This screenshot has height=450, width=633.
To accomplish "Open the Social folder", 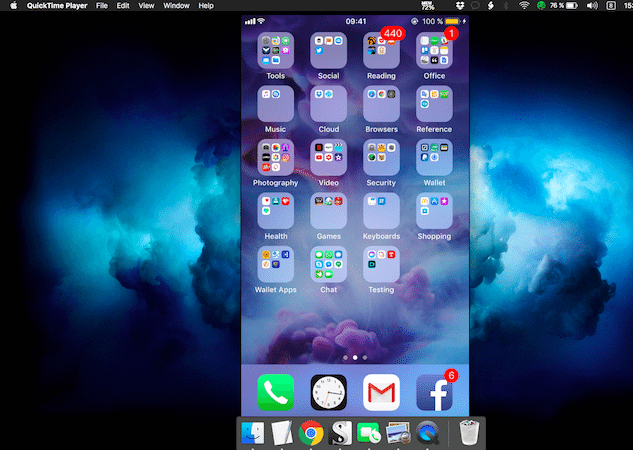I will tap(328, 50).
